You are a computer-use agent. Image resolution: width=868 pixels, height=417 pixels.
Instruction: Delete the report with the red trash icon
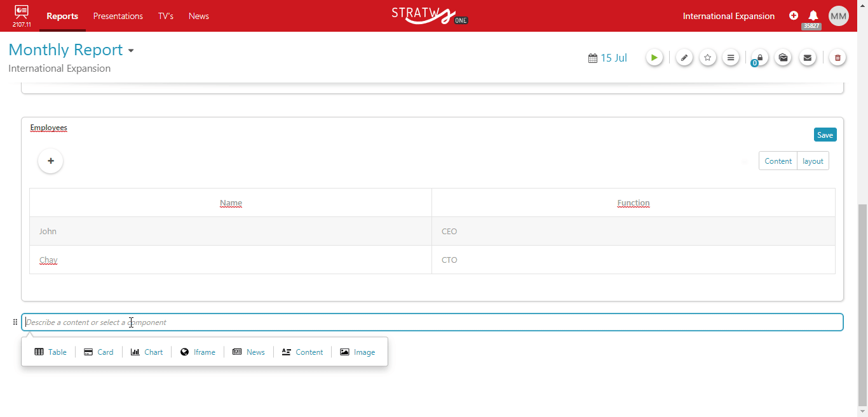pos(837,58)
